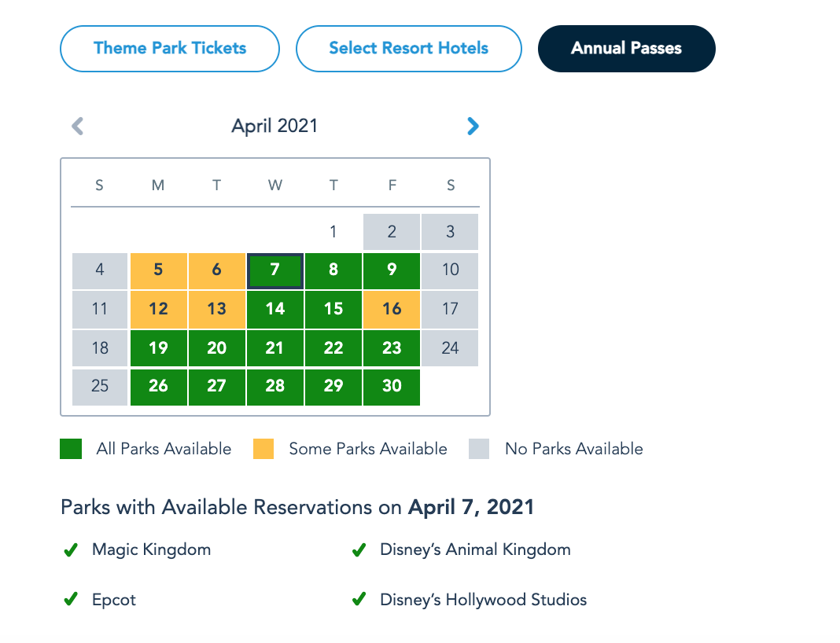The height and width of the screenshot is (643, 840).
Task: Click green All Parks Available legend swatch
Action: coord(71,449)
